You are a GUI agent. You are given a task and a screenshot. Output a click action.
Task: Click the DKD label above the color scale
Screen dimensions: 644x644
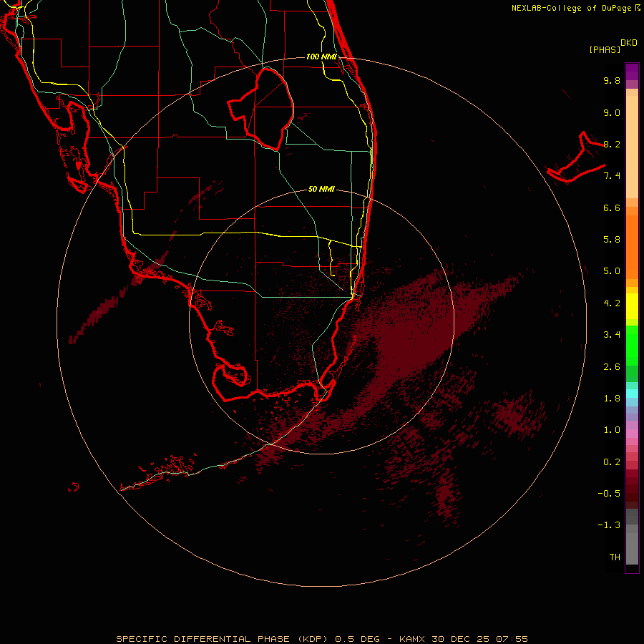click(x=628, y=43)
